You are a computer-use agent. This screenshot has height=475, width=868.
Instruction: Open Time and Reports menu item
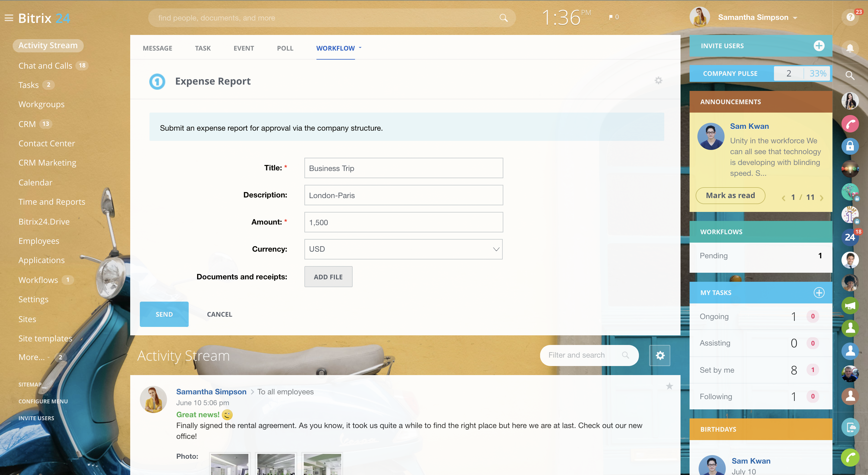coord(52,202)
